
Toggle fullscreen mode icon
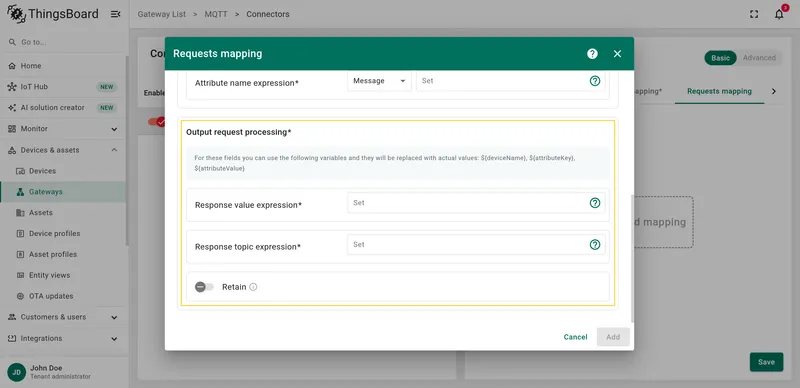tap(754, 14)
